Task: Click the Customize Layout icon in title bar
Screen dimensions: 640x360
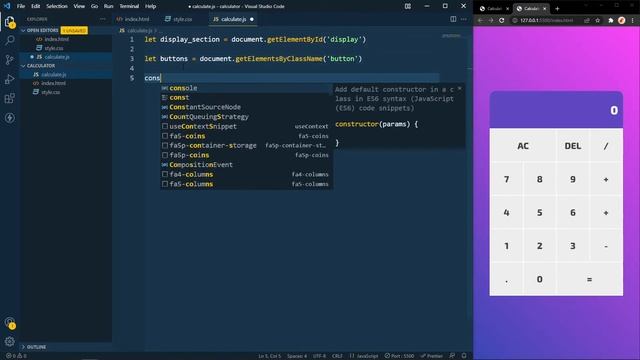Action: point(408,6)
